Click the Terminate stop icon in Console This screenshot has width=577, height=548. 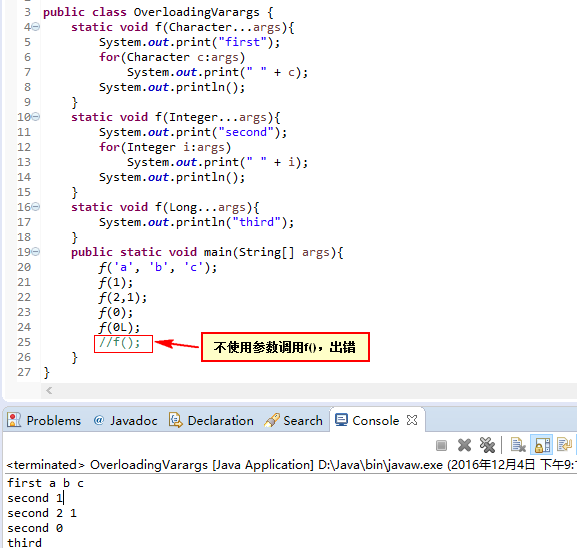coord(441,445)
